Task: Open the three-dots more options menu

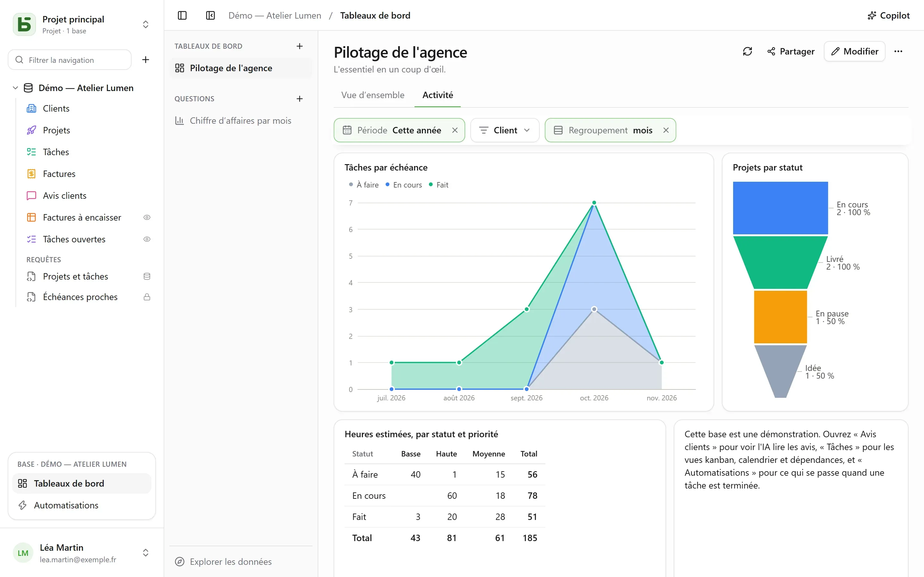Action: 898,51
